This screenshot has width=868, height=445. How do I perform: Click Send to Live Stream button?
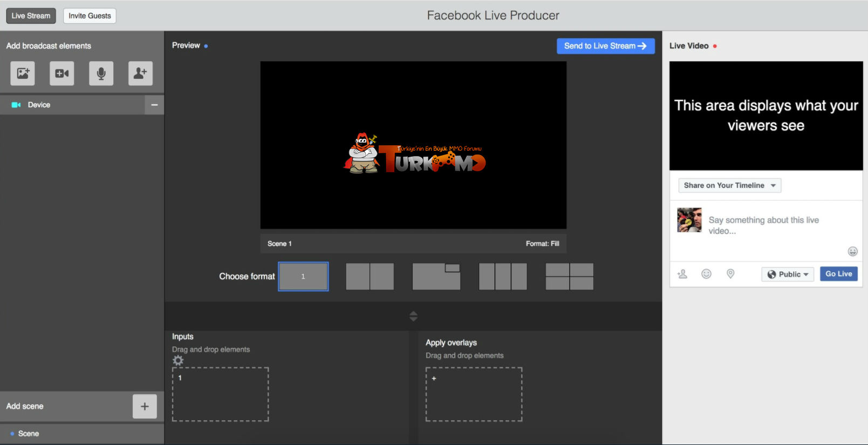[x=605, y=46]
